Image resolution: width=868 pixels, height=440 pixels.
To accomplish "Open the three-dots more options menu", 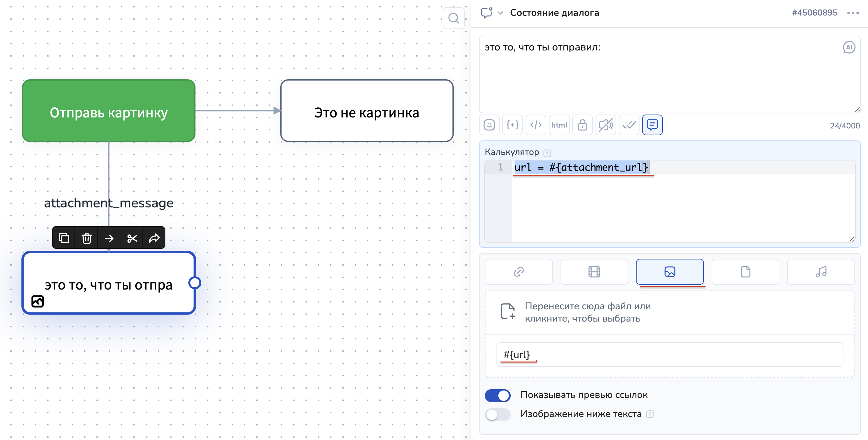I will point(852,13).
